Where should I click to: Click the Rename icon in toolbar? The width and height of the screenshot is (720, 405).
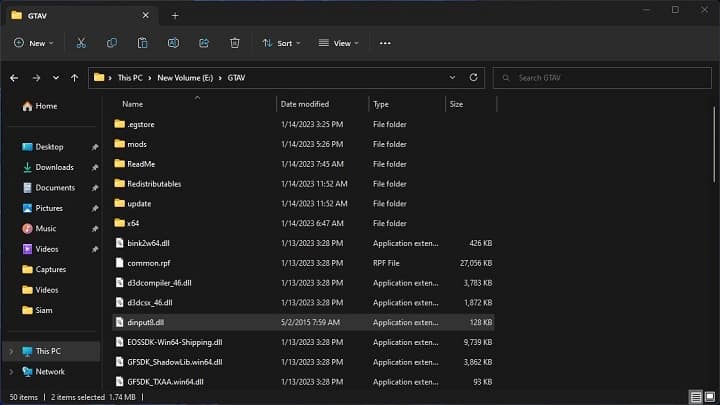pos(173,43)
